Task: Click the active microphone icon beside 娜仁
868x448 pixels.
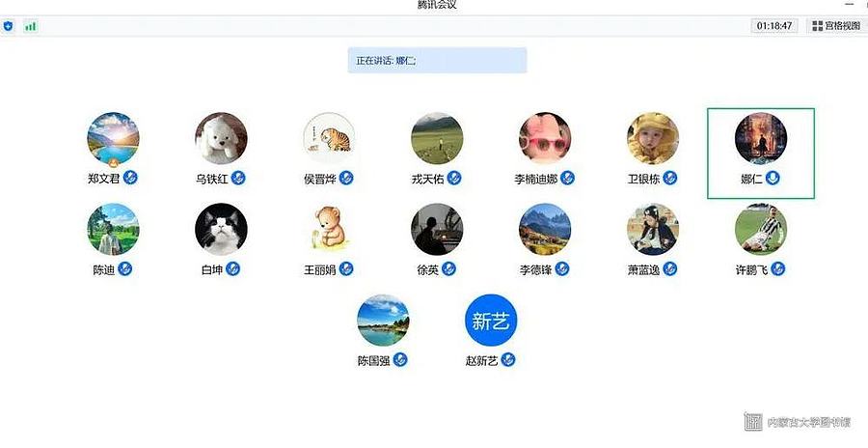Action: click(x=773, y=178)
